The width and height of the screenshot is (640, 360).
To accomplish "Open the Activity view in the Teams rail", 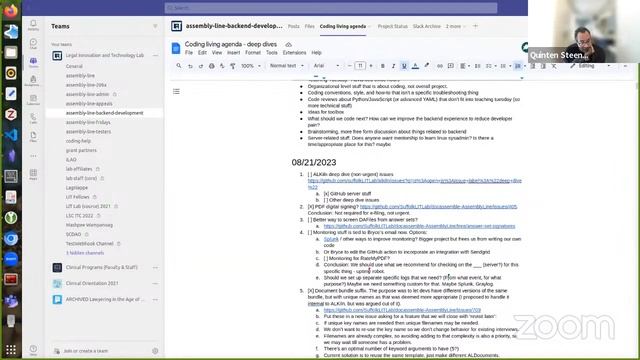I will (33, 25).
